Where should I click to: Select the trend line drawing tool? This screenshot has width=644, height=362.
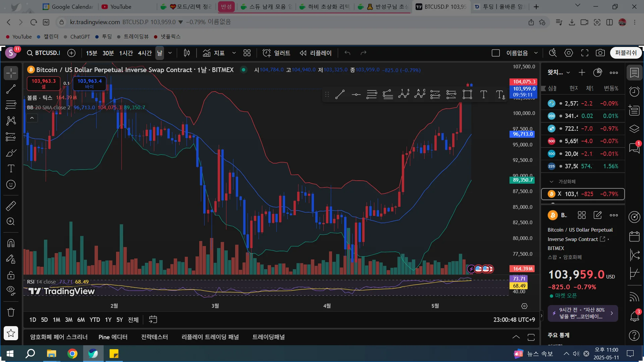(11, 89)
